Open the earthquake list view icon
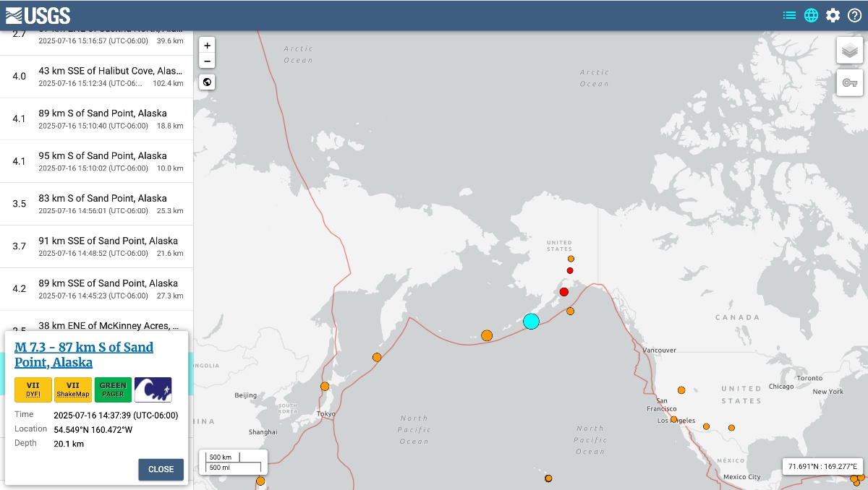This screenshot has height=490, width=868. tap(789, 15)
